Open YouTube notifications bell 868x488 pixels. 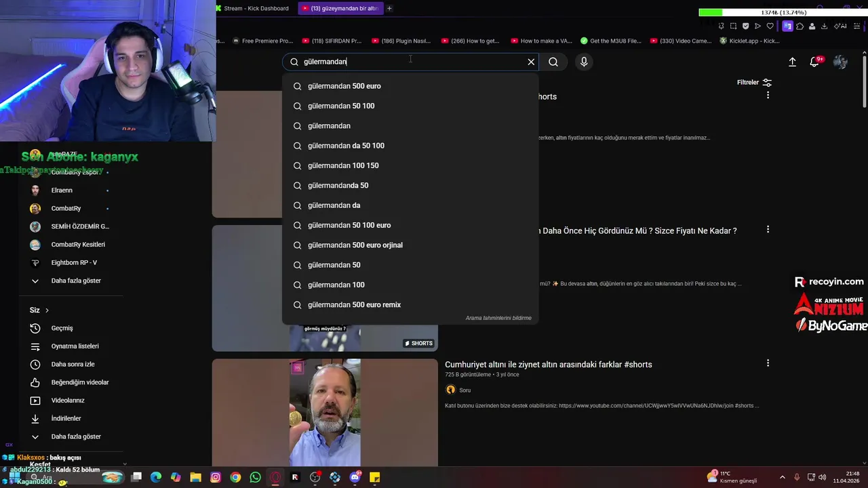point(814,62)
